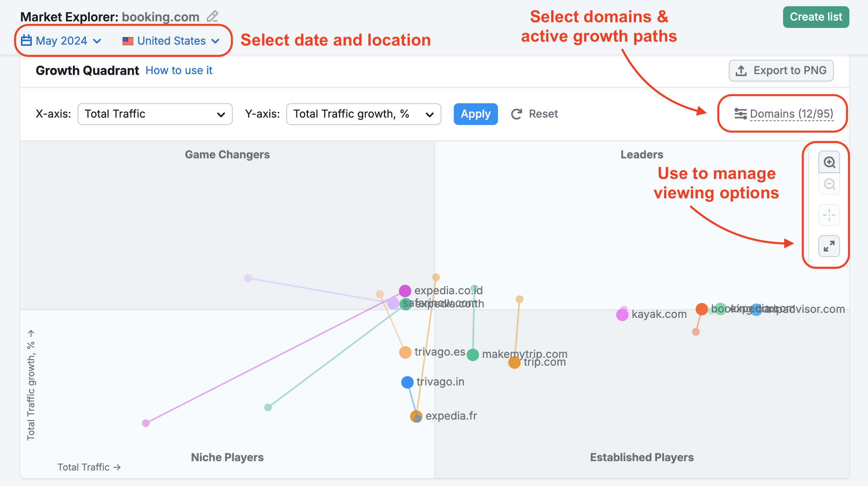Expand the chart to fullscreen
The image size is (868, 486).
[x=829, y=246]
